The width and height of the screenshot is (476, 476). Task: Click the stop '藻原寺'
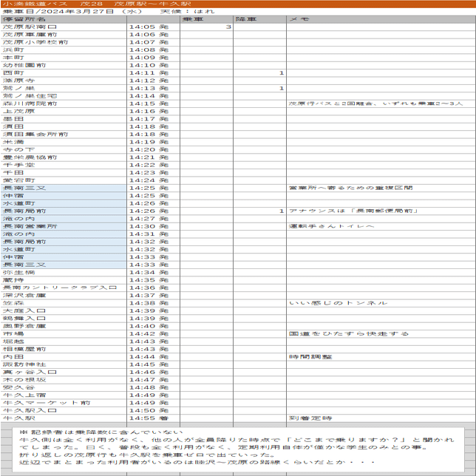(18, 81)
